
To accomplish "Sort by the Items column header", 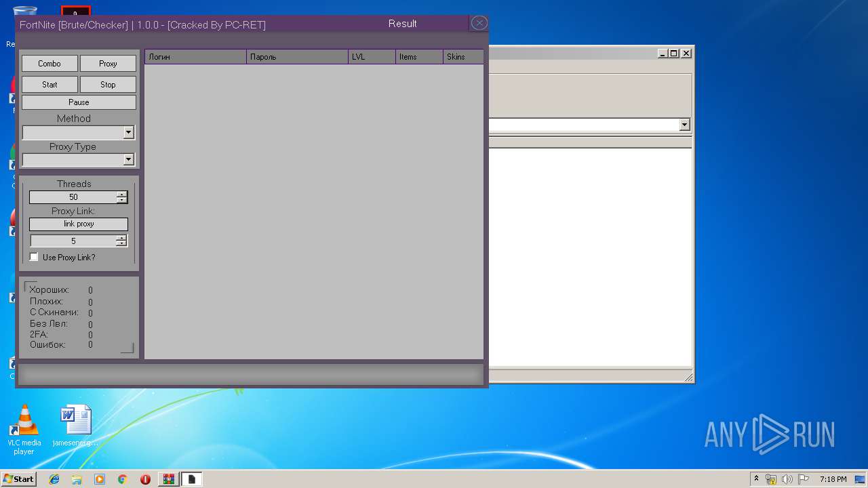I will 419,57.
